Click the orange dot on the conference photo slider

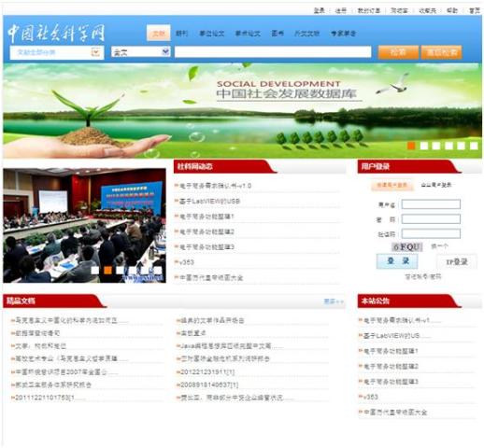pyautogui.click(x=107, y=270)
